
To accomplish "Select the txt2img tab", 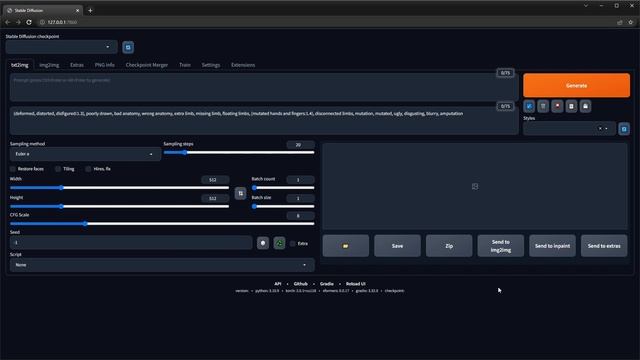I will click(x=20, y=65).
